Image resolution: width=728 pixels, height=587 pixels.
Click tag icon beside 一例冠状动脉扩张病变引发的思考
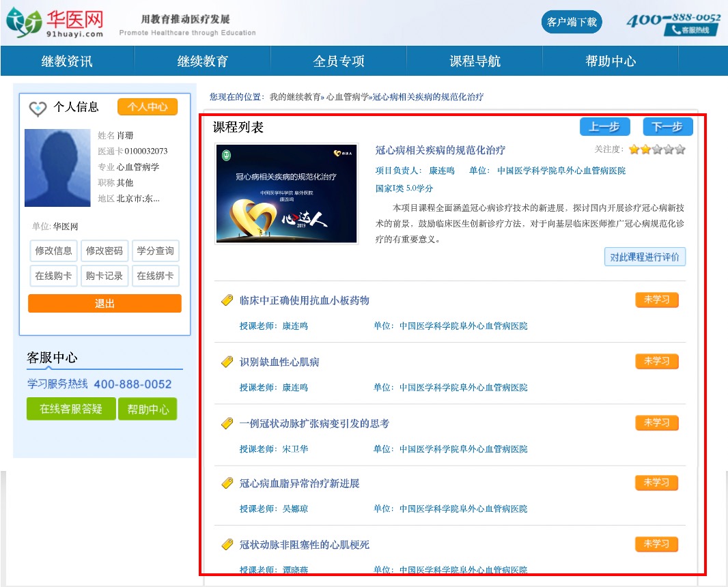click(227, 424)
